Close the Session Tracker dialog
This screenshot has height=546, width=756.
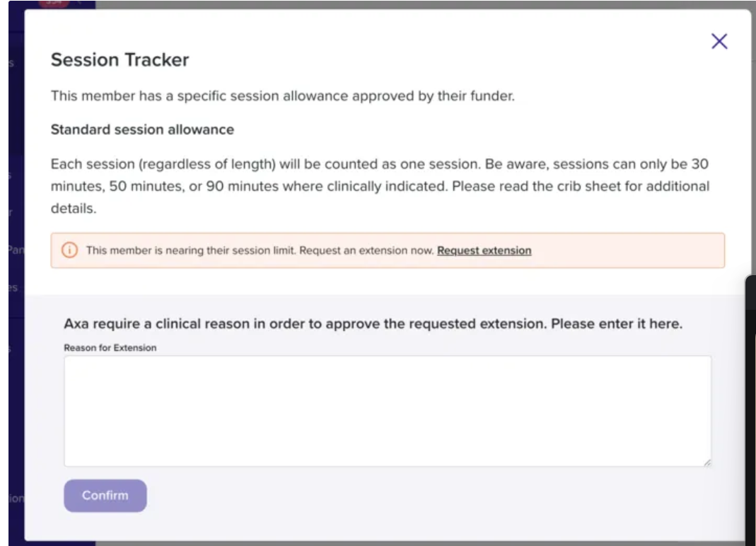[x=719, y=42]
